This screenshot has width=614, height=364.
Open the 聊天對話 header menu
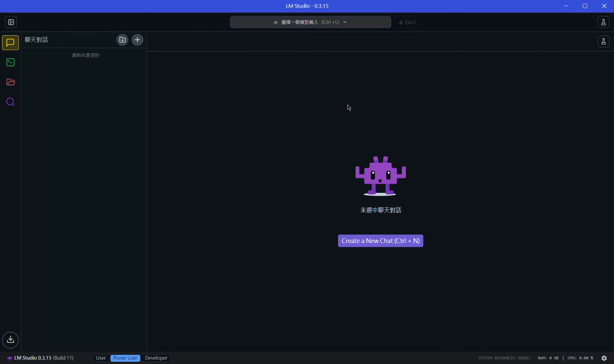click(x=36, y=40)
